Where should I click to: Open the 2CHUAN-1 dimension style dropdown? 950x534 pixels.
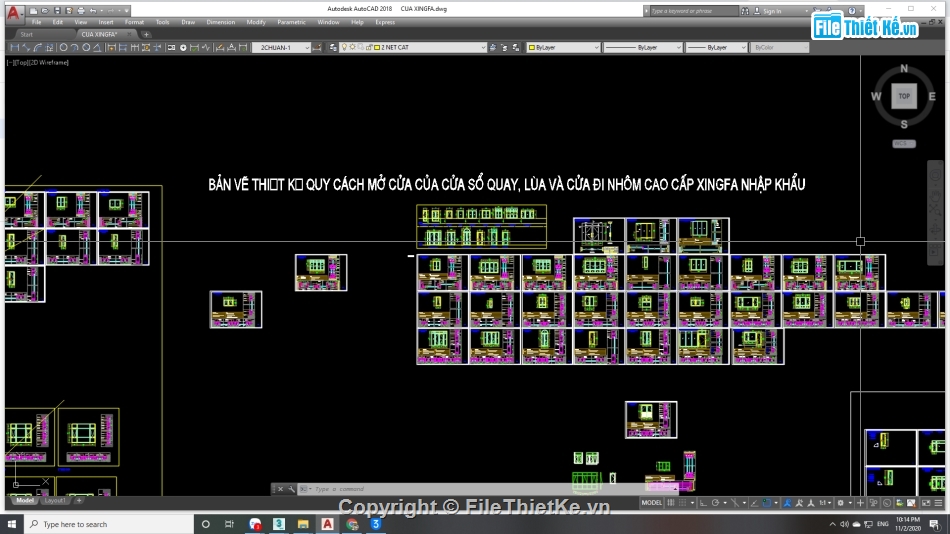(282, 47)
